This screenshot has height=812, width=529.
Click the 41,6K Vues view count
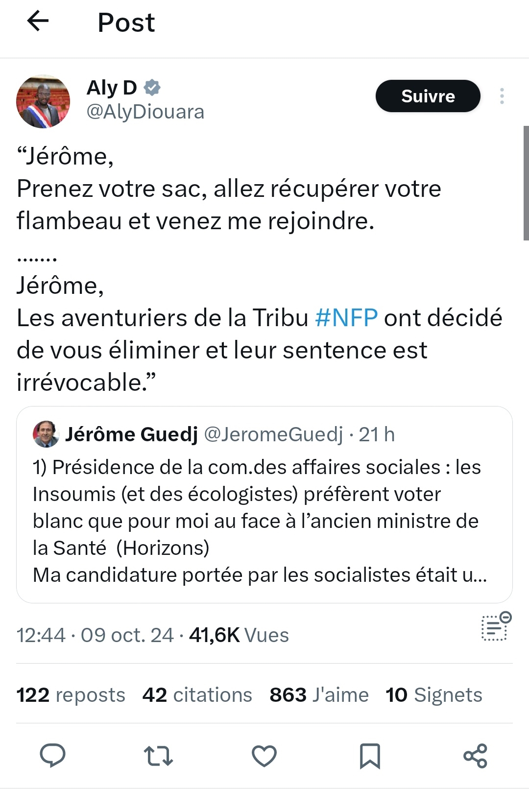[239, 635]
